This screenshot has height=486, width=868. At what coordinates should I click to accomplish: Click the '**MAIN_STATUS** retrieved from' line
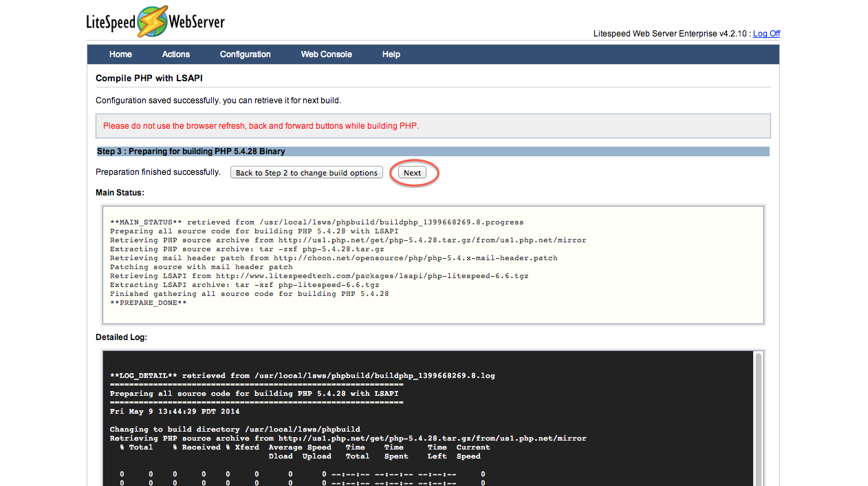pos(316,222)
